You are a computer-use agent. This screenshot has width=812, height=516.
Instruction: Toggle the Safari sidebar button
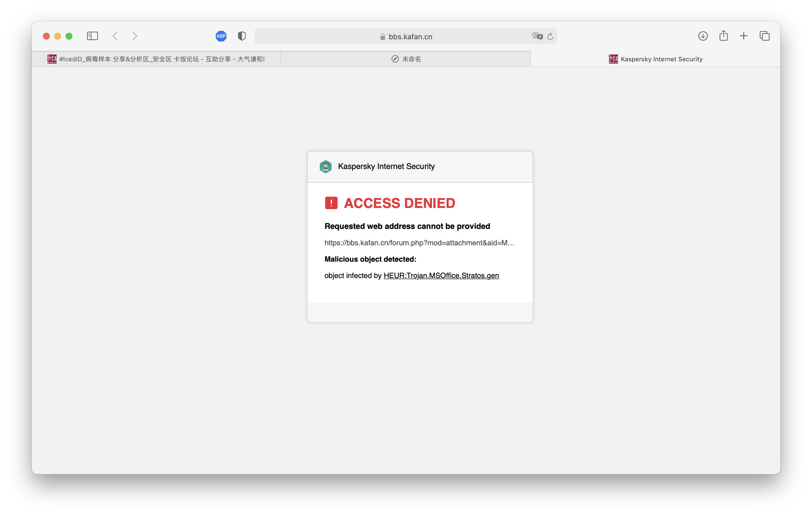coord(92,36)
